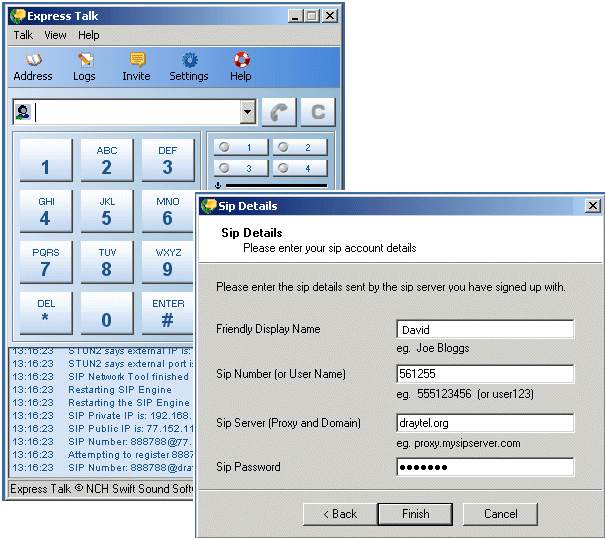The width and height of the screenshot is (606, 539).
Task: Click the Sip Details title bar icon
Action: point(209,206)
